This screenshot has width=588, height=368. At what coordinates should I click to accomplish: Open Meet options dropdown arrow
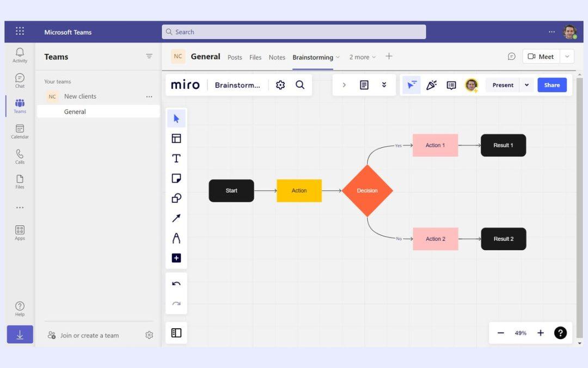pyautogui.click(x=567, y=56)
